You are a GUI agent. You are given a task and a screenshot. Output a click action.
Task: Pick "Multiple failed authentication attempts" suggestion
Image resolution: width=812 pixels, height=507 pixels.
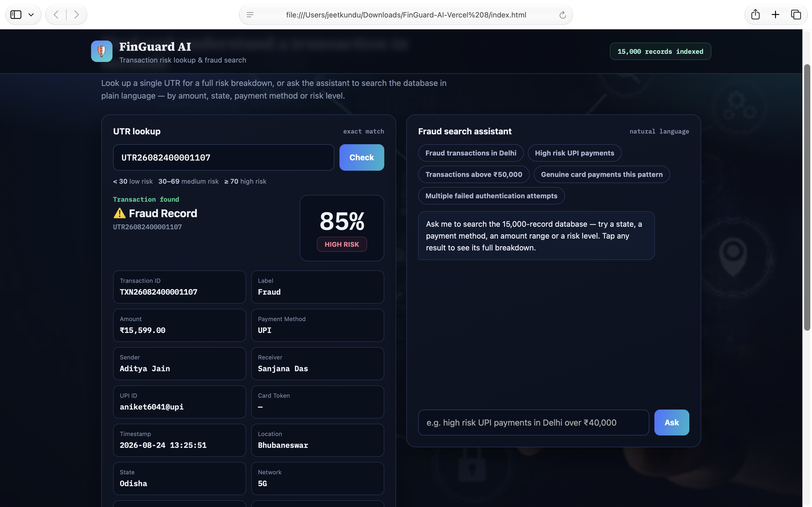point(491,196)
